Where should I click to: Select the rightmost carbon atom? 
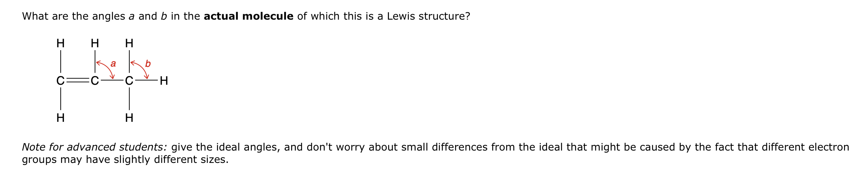click(129, 81)
